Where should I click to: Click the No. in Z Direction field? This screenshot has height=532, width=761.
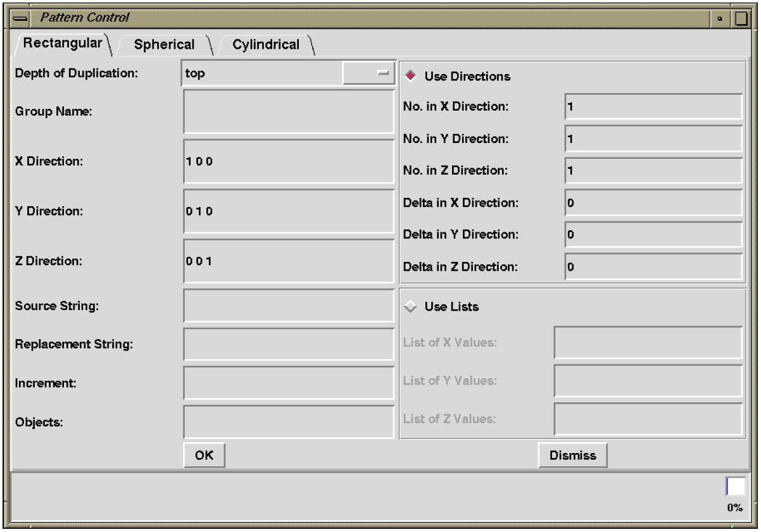tap(653, 171)
